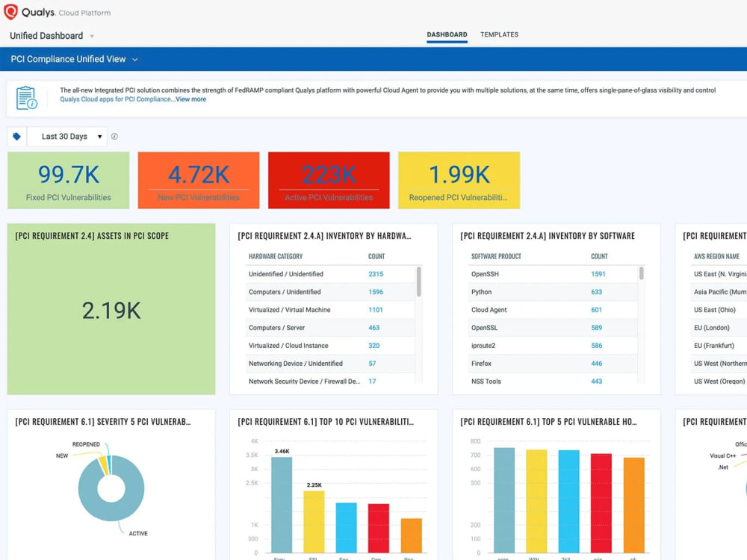Click the SOFTWARE PRODUCT column header
Screen dimensions: 747x560
click(496, 256)
